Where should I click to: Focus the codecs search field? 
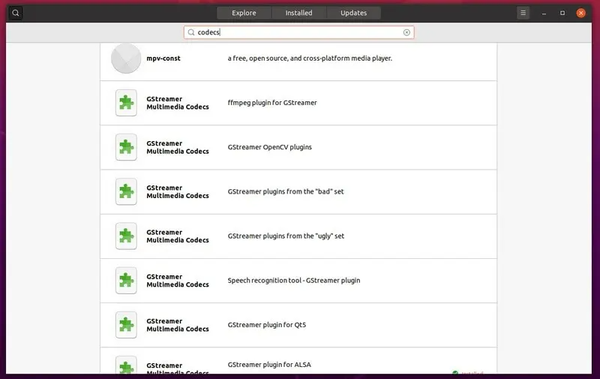(x=299, y=33)
